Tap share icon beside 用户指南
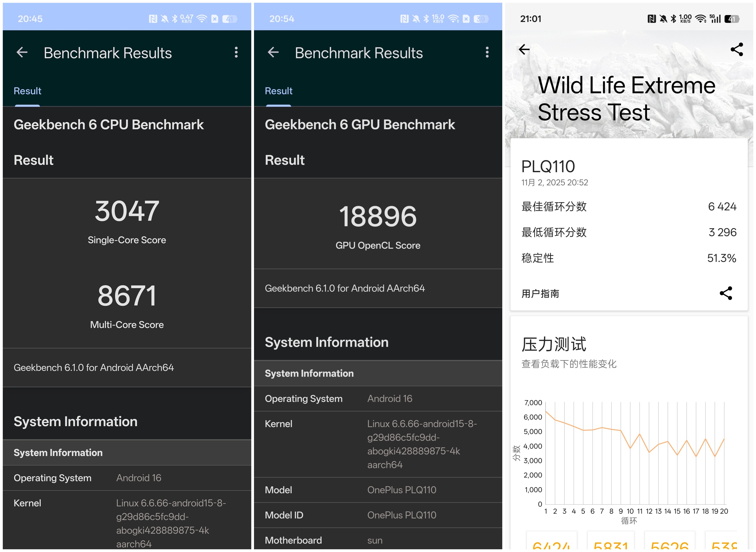The height and width of the screenshot is (552, 756). (726, 293)
